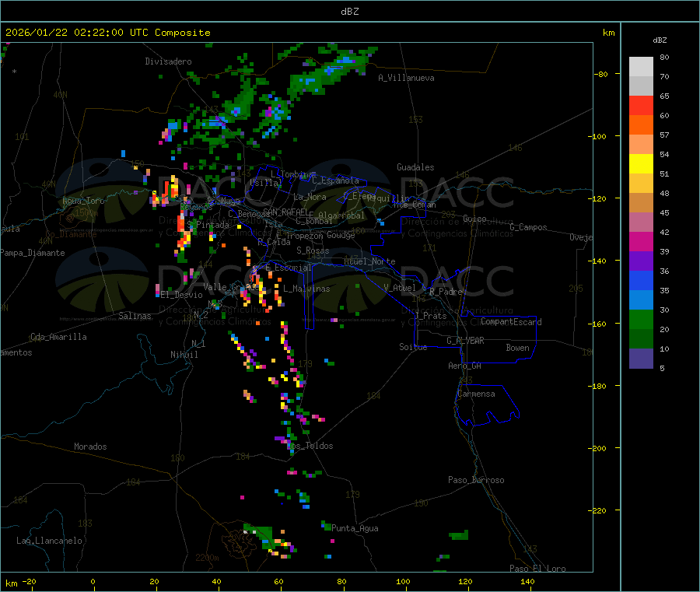The height and width of the screenshot is (592, 700).
Task: Click the L_Malvinas map label
Action: pos(306,289)
